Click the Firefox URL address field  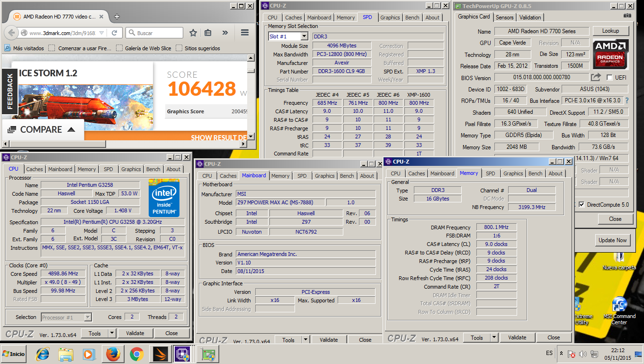[x=63, y=33]
